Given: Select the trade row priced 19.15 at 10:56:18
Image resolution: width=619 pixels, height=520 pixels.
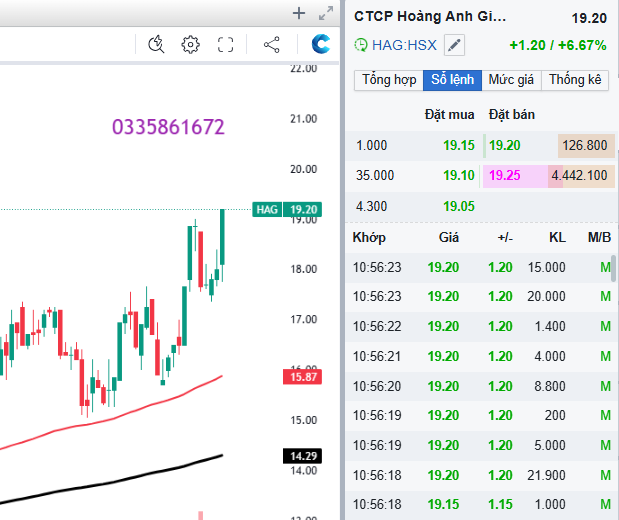Looking at the screenshot, I should click(x=480, y=505).
